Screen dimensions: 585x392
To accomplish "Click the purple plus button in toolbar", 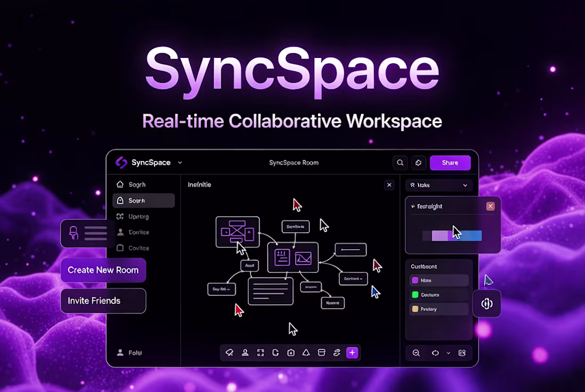I will (352, 353).
